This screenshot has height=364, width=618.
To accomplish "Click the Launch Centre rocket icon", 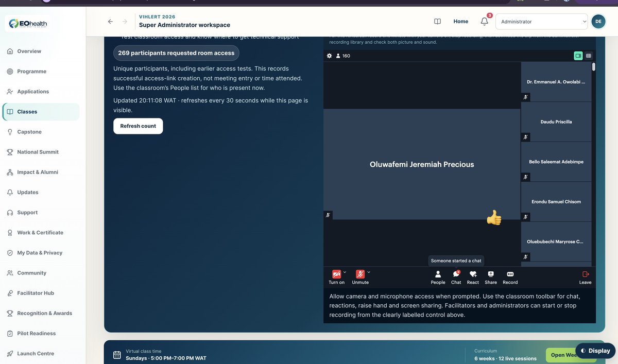I will coord(10,353).
